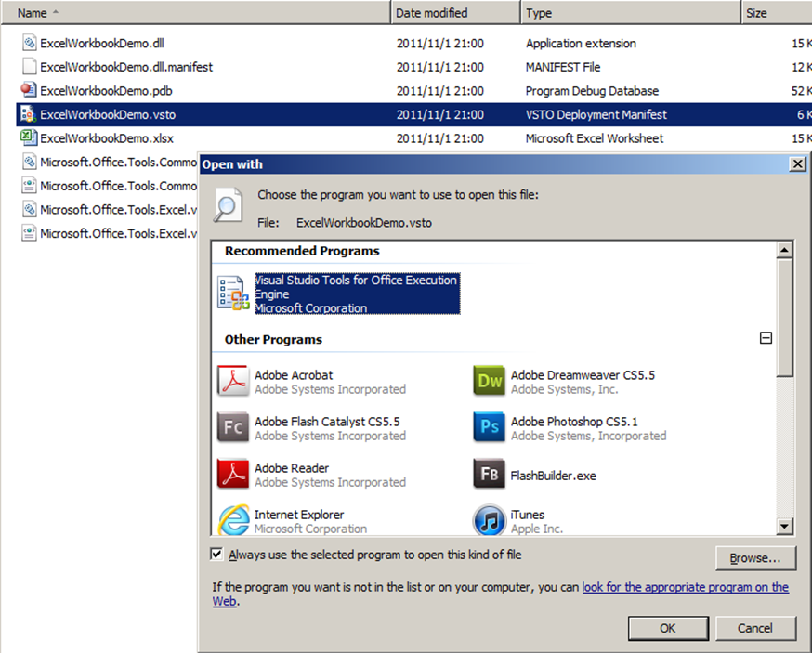812x653 pixels.
Task: Click the 'Microsoft Excel Worksheet' type cell
Action: click(595, 138)
